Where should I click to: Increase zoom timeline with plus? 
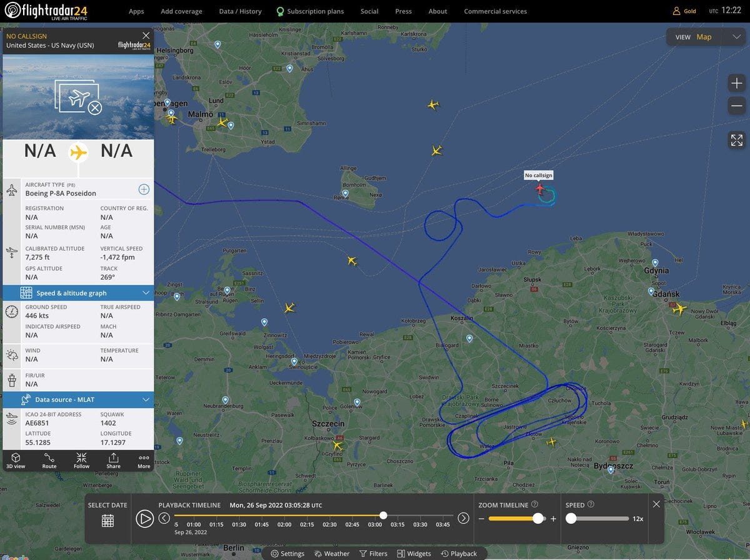coord(553,519)
